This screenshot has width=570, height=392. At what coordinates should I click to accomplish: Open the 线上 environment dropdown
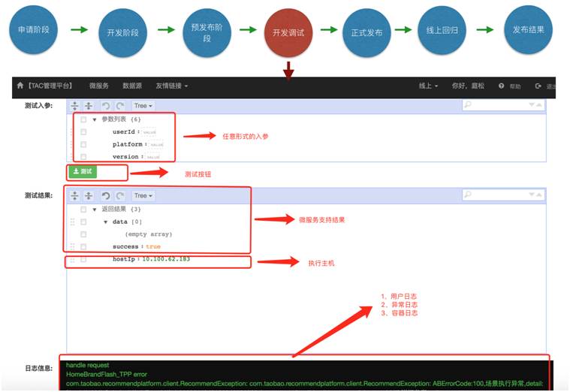click(428, 86)
